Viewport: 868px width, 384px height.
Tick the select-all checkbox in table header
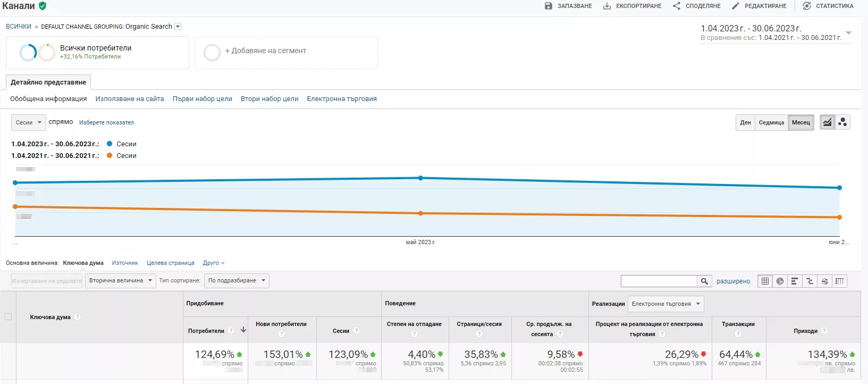click(8, 317)
